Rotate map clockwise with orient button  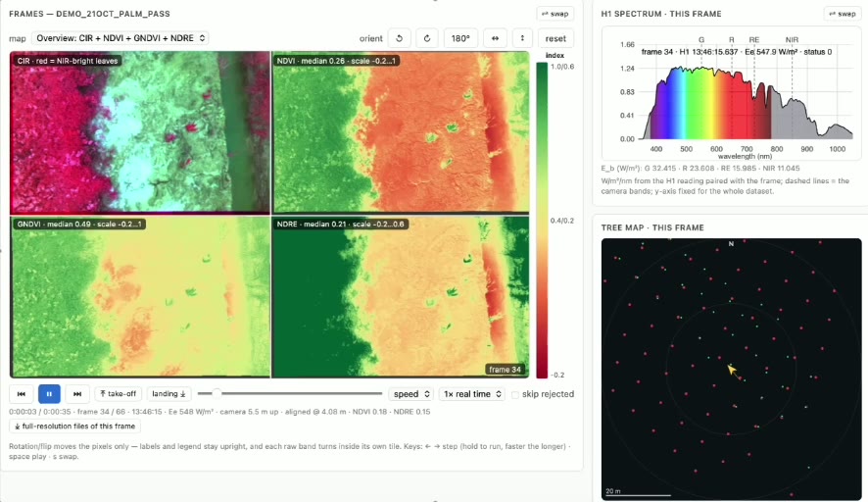427,38
